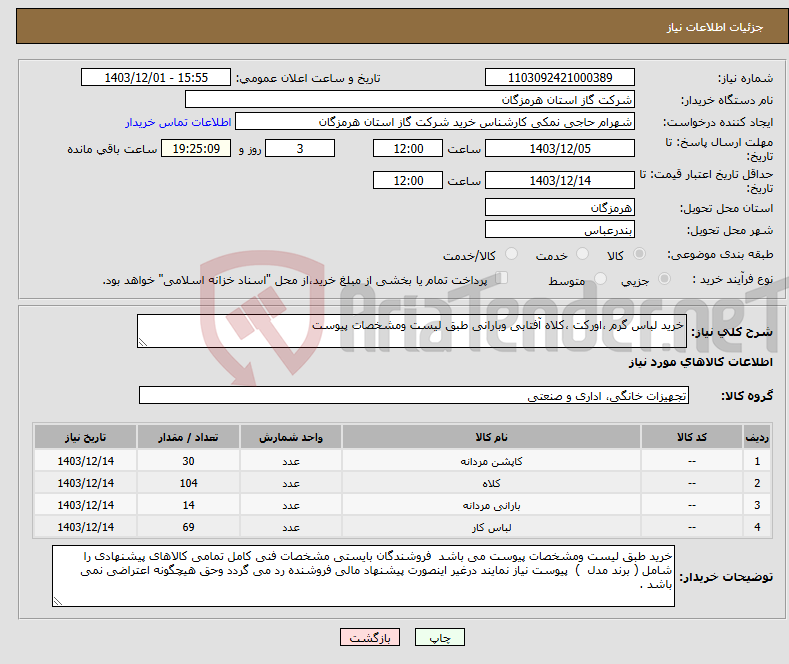The width and height of the screenshot is (789, 664).
Task: Open the اطلاعات تماس خریدار link
Action: (178, 122)
